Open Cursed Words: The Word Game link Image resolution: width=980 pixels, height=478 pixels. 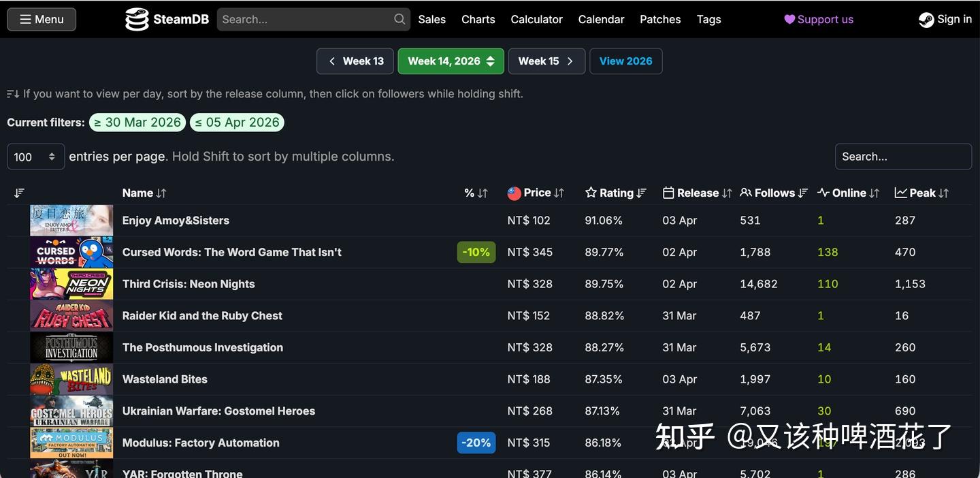232,253
